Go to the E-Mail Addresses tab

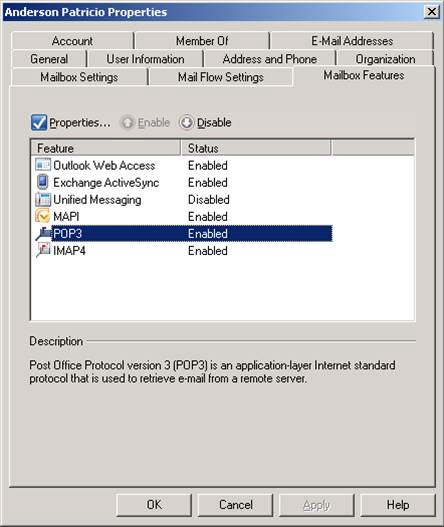pos(352,41)
